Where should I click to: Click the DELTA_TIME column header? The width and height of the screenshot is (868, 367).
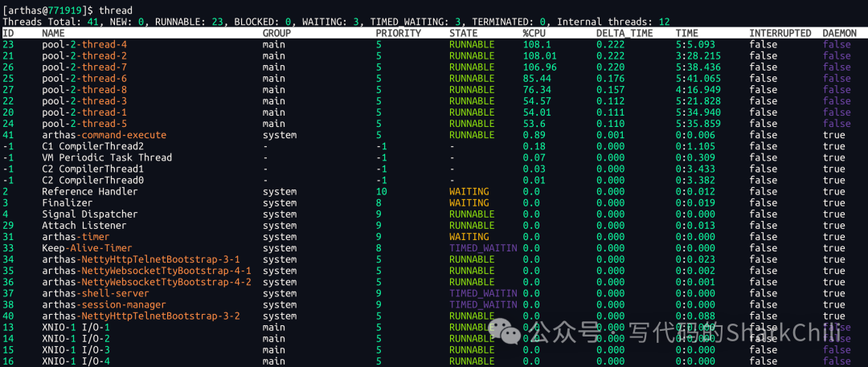pos(624,33)
